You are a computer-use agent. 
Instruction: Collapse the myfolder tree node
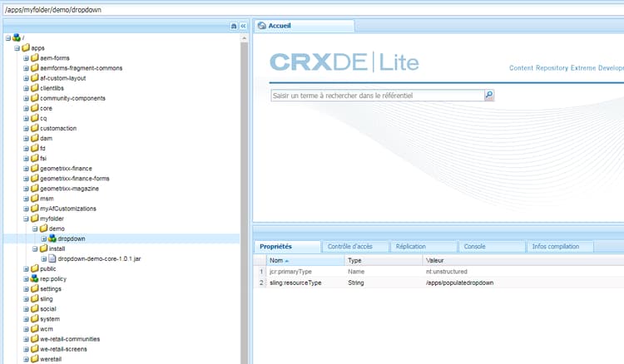coord(26,219)
